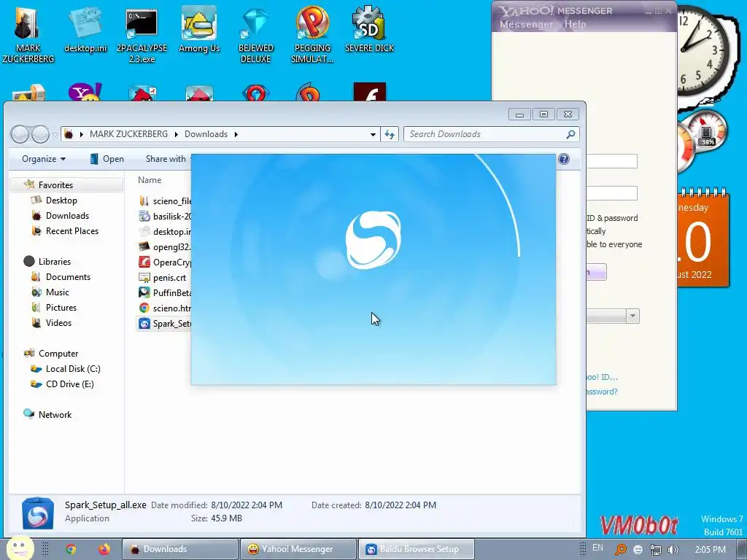The width and height of the screenshot is (747, 560).
Task: Click the Explorer forward navigation arrow
Action: coord(40,134)
